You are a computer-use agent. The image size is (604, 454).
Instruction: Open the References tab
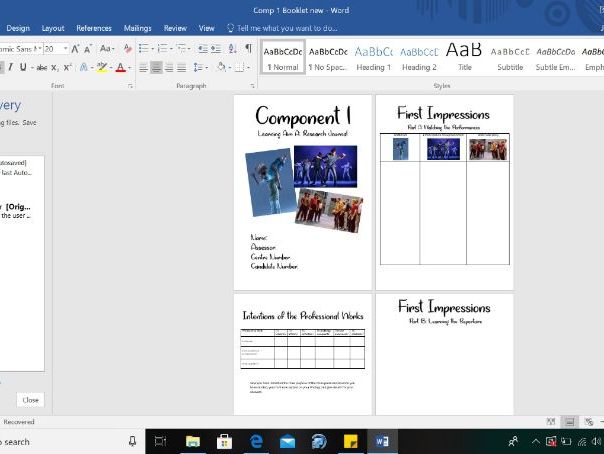pyautogui.click(x=94, y=28)
